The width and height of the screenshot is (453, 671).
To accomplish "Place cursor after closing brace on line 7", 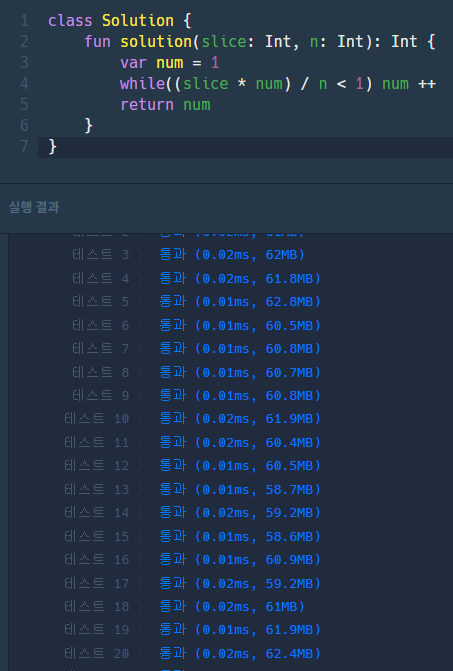I will click(57, 147).
